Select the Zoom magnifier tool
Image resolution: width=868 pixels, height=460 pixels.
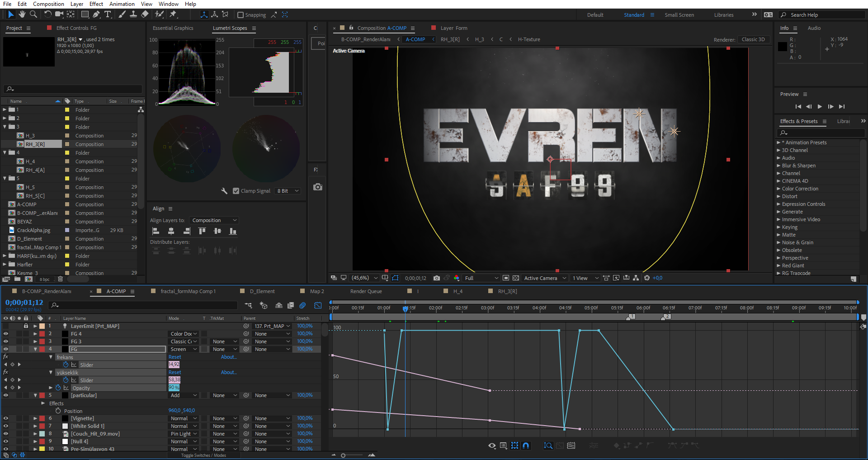(33, 14)
